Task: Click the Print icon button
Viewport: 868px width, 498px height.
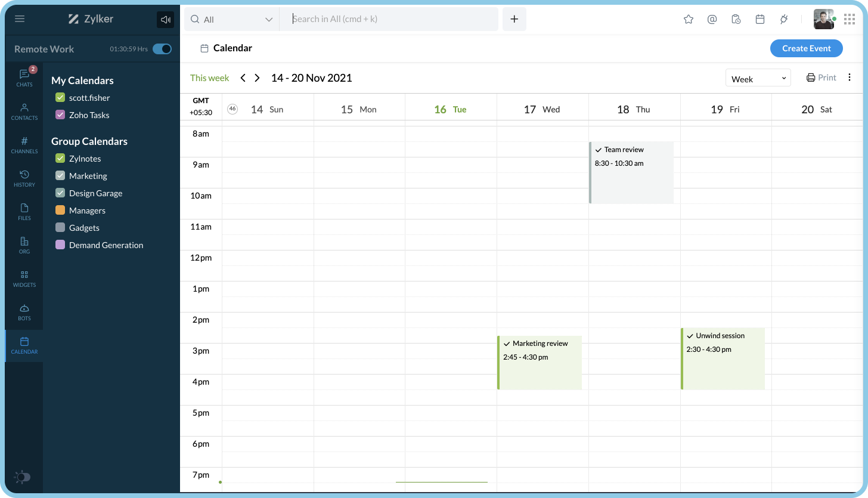Action: coord(821,78)
